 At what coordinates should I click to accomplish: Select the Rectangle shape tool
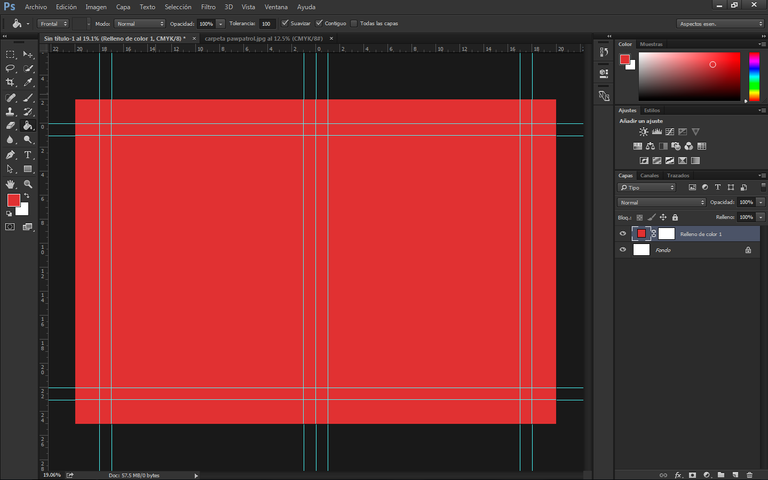click(28, 169)
